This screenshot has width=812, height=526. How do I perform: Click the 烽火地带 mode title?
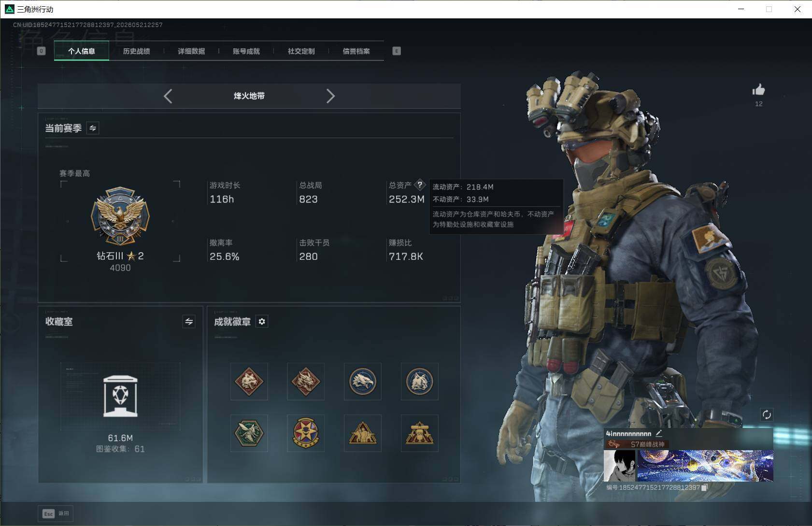tap(249, 96)
